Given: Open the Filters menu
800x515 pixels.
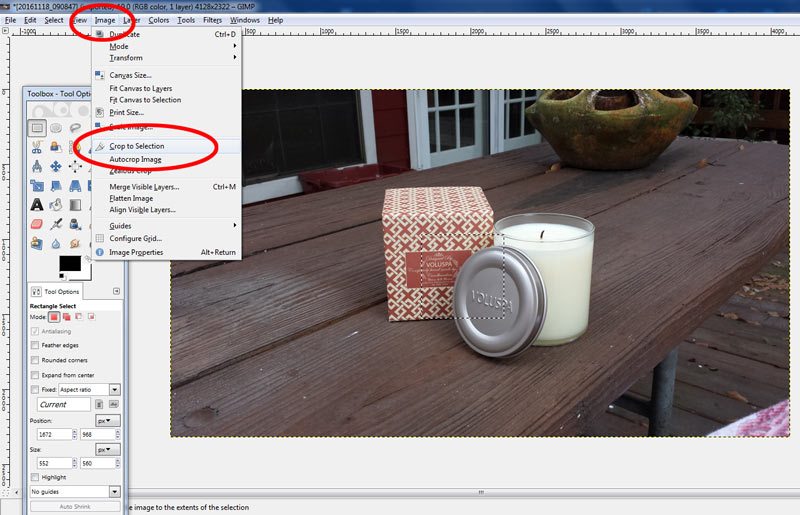Looking at the screenshot, I should pyautogui.click(x=212, y=20).
